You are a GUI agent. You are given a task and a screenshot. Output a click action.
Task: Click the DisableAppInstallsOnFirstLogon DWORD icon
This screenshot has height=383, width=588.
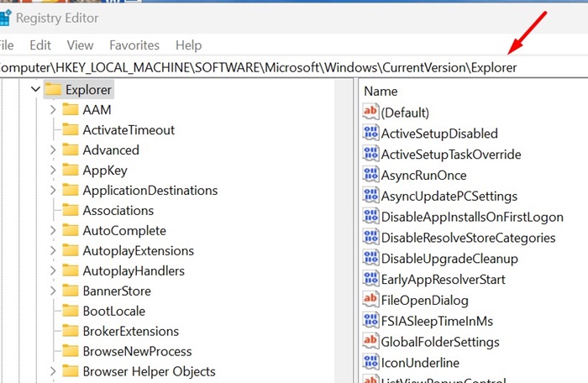pyautogui.click(x=370, y=217)
